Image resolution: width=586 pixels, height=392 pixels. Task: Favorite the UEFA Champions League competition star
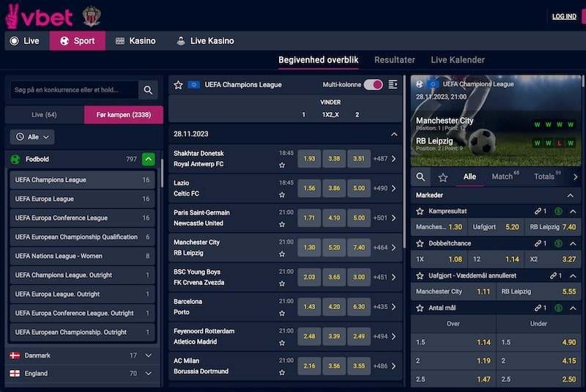[x=178, y=85]
